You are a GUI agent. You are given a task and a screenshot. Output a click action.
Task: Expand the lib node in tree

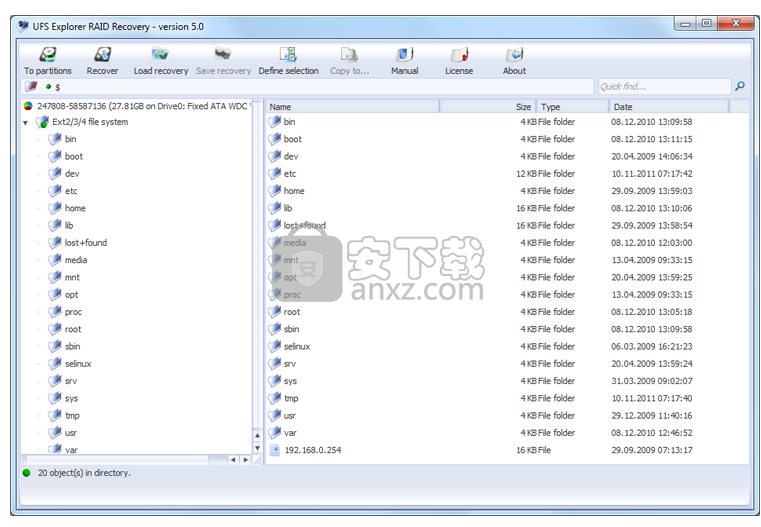(38, 226)
